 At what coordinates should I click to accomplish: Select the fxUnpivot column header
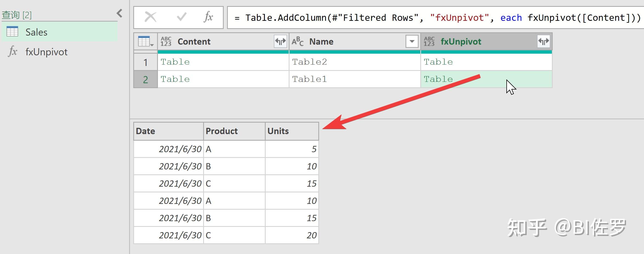486,41
